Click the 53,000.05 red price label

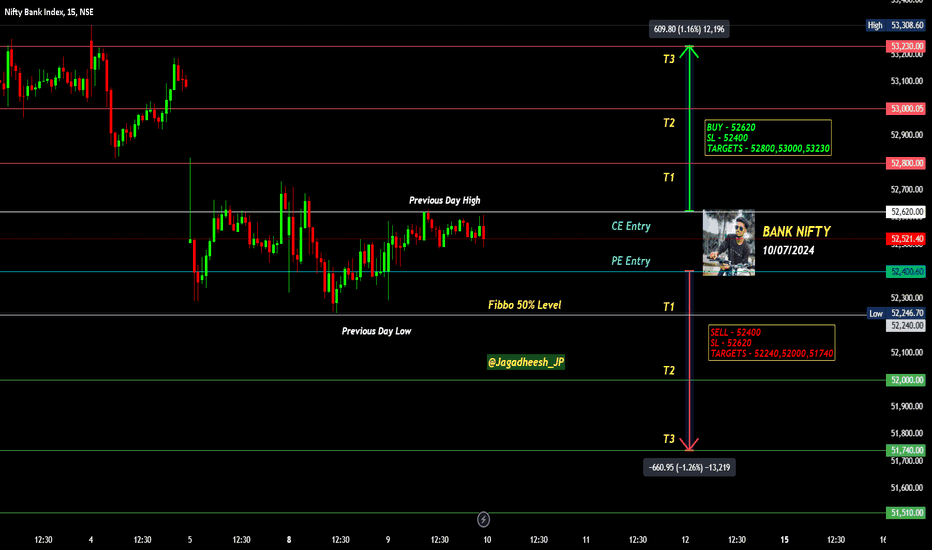[x=906, y=109]
